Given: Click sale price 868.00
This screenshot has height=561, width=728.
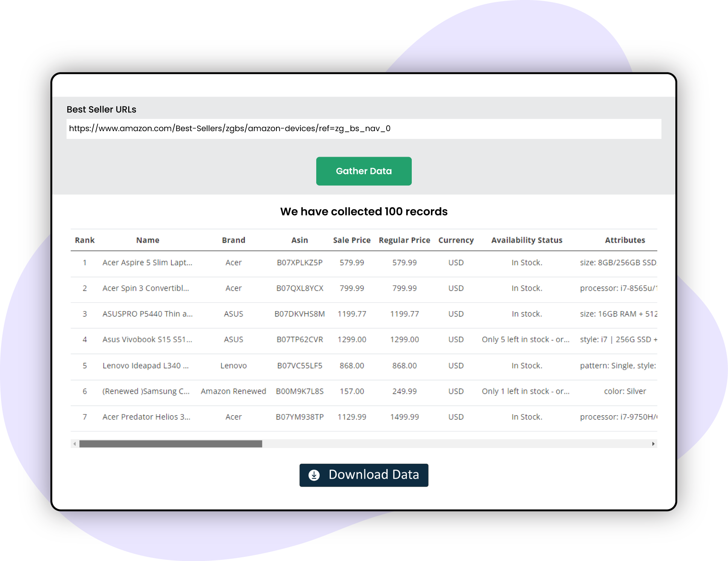Looking at the screenshot, I should pyautogui.click(x=352, y=365).
